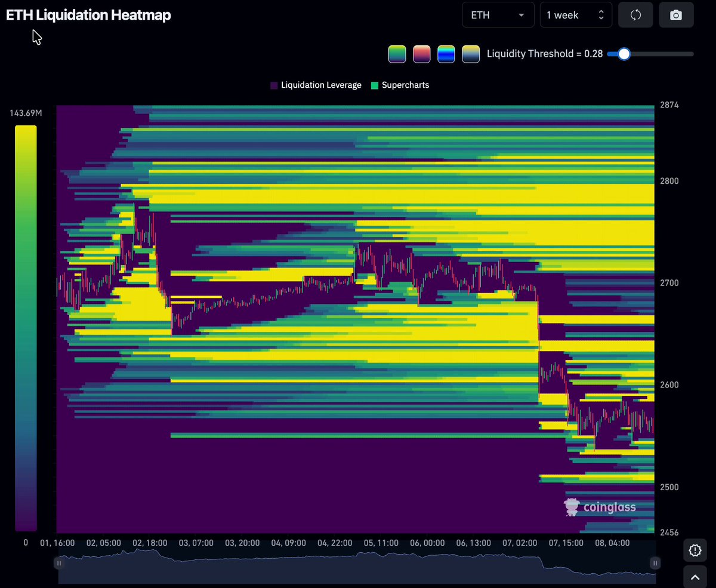716x588 pixels.
Task: Select the blue rainbow color scheme swatch
Action: 446,54
